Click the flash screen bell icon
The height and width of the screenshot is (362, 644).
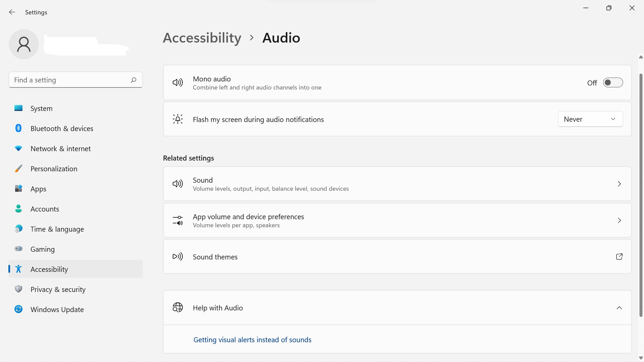[178, 119]
